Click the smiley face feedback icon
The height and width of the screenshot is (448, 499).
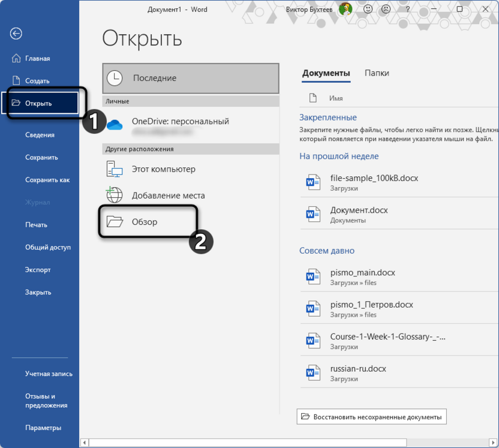coord(368,9)
